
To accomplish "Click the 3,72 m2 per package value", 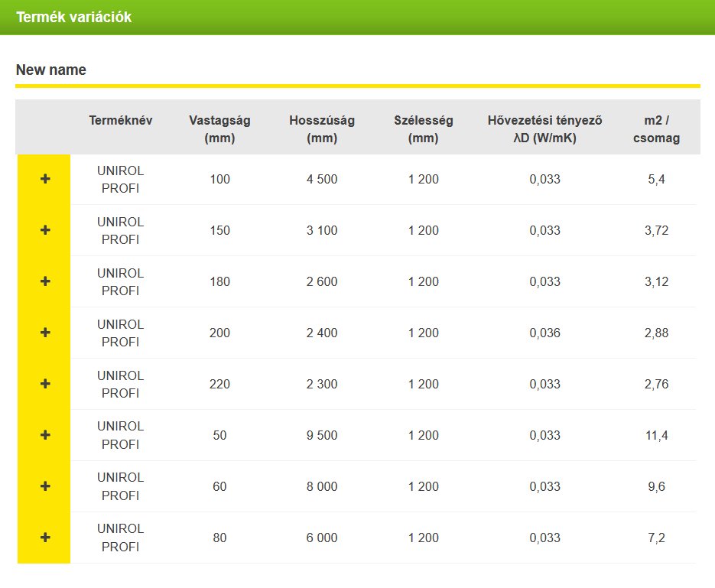I will click(x=657, y=230).
